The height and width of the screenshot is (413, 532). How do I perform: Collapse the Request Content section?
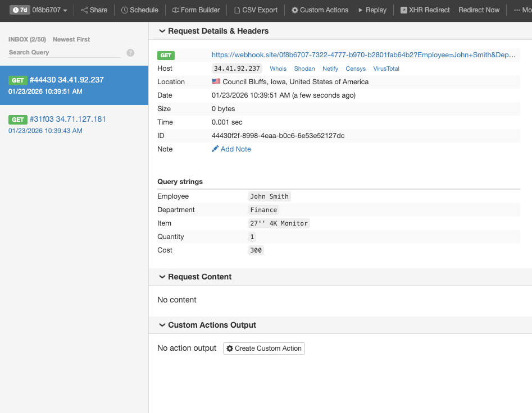[x=162, y=277]
